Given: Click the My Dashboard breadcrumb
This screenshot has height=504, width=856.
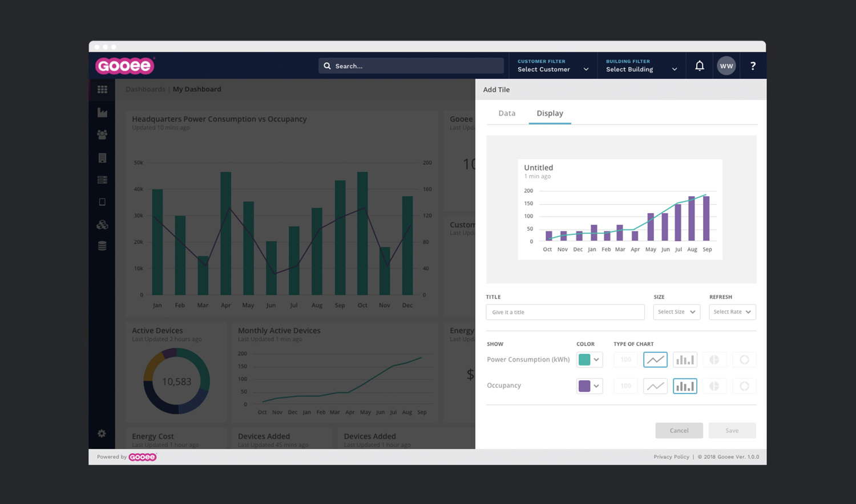Looking at the screenshot, I should click(197, 89).
